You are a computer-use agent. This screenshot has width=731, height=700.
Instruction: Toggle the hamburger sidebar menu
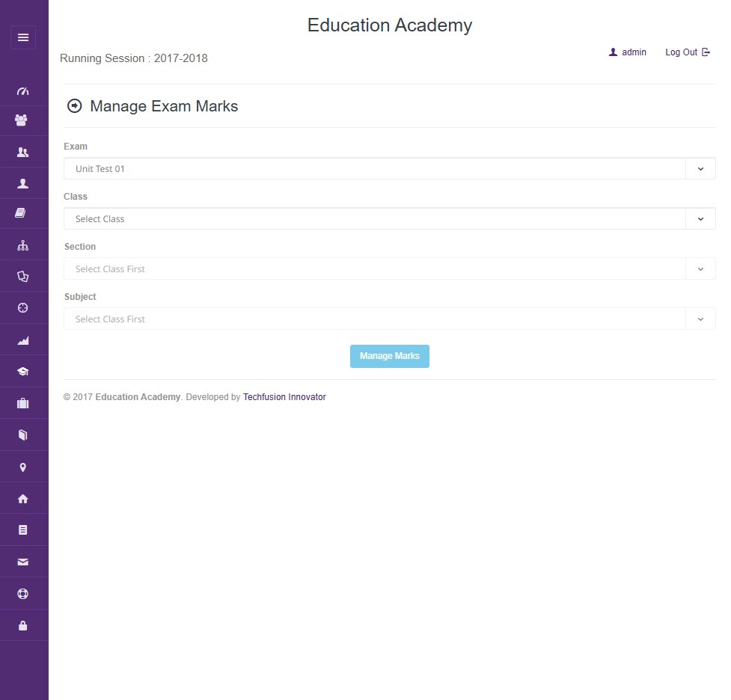(x=23, y=37)
